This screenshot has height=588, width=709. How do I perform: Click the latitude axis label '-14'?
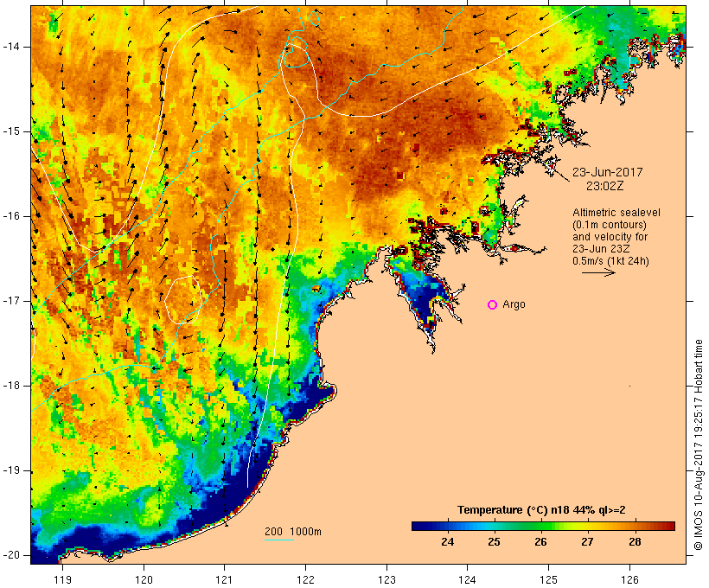tap(11, 47)
